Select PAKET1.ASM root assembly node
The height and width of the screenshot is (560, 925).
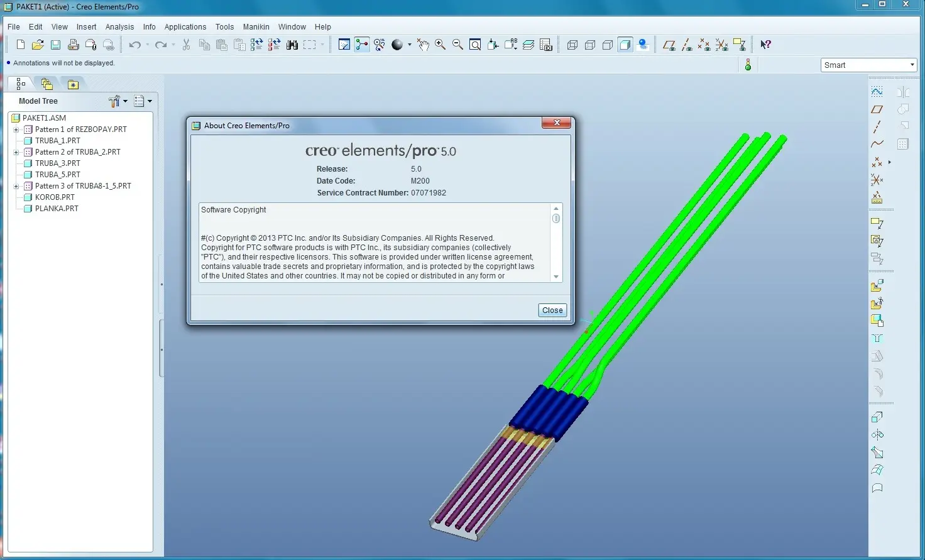point(44,118)
